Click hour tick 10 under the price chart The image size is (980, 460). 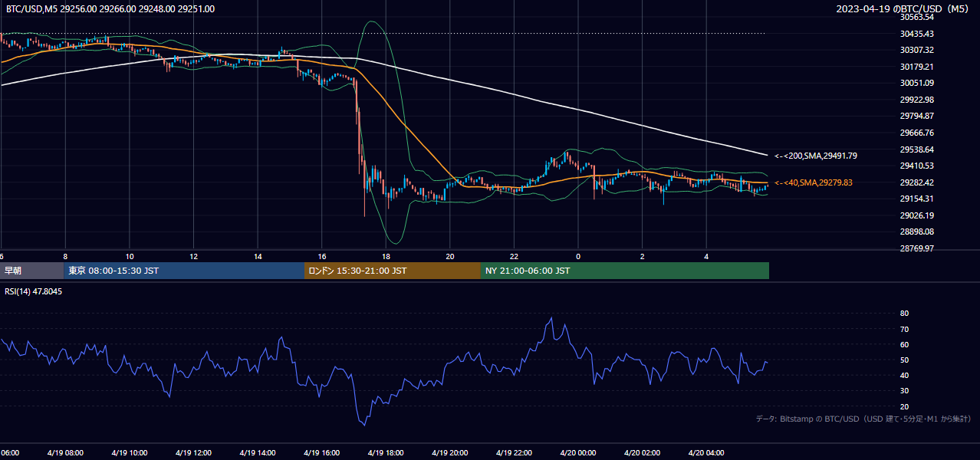coord(130,256)
